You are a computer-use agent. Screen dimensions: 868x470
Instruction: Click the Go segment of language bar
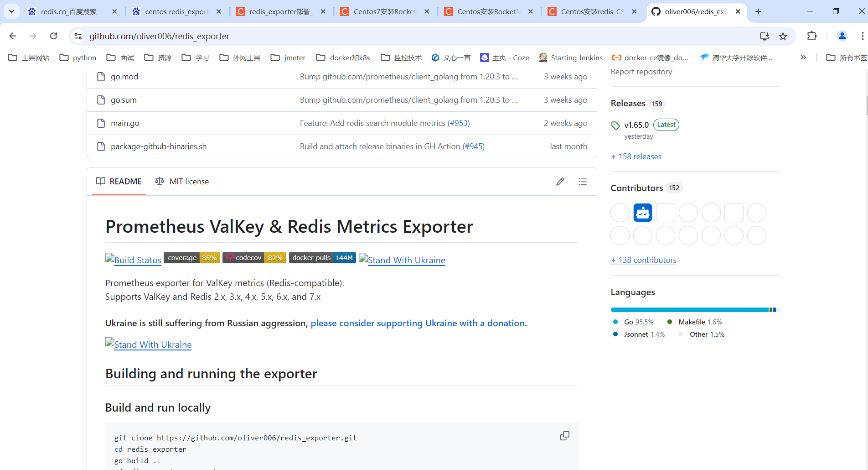click(690, 310)
